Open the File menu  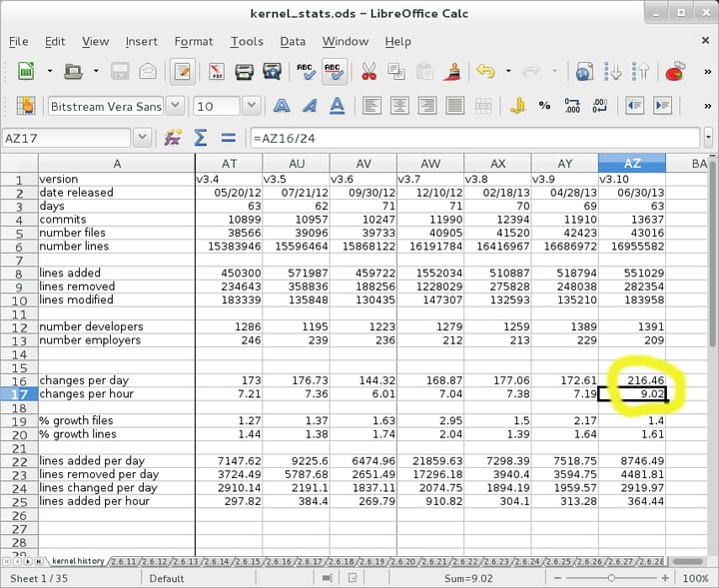(x=18, y=41)
